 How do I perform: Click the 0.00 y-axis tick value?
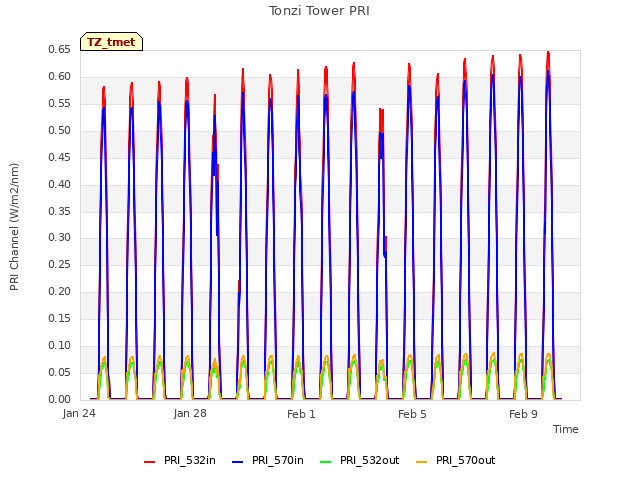coord(60,400)
